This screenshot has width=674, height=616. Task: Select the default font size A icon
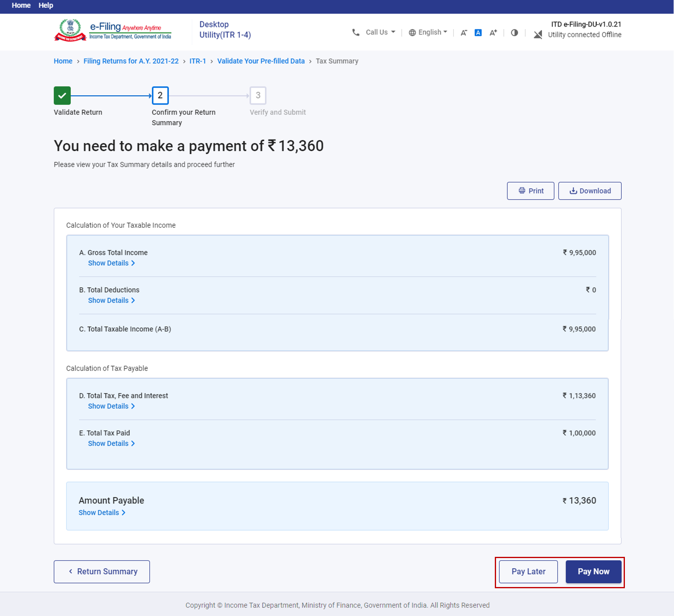coord(478,33)
